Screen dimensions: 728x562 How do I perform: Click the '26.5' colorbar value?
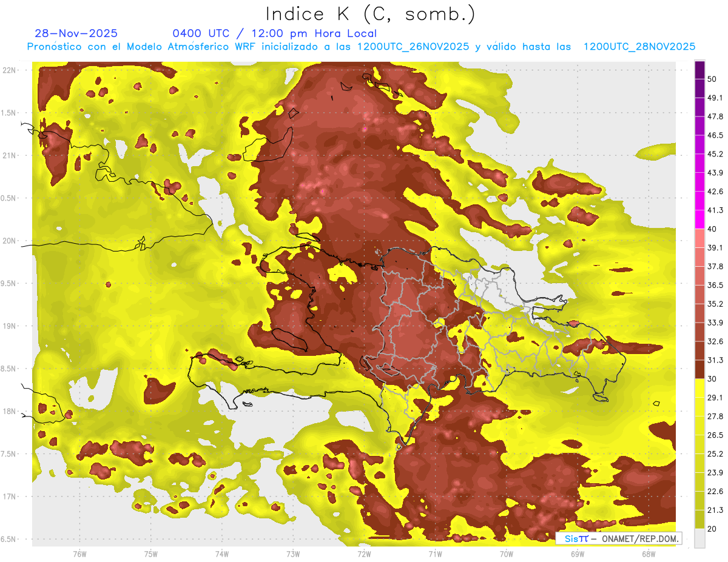coord(715,435)
